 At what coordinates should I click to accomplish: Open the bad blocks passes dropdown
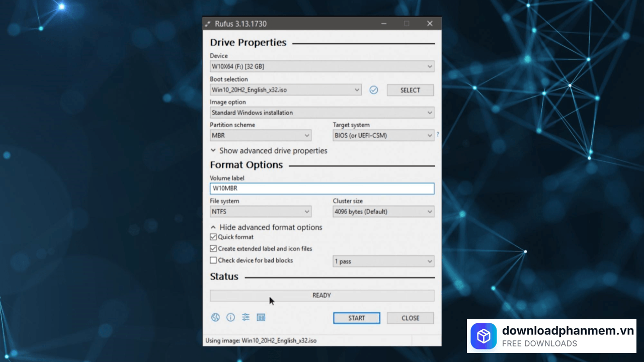click(383, 261)
